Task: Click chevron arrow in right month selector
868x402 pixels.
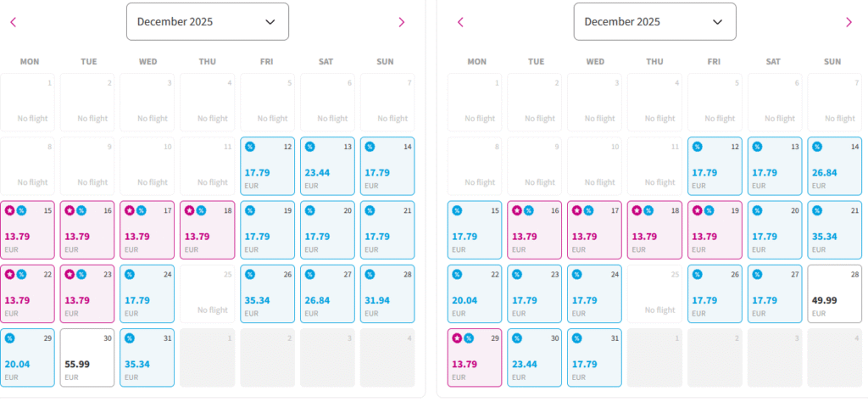Action: click(x=717, y=22)
